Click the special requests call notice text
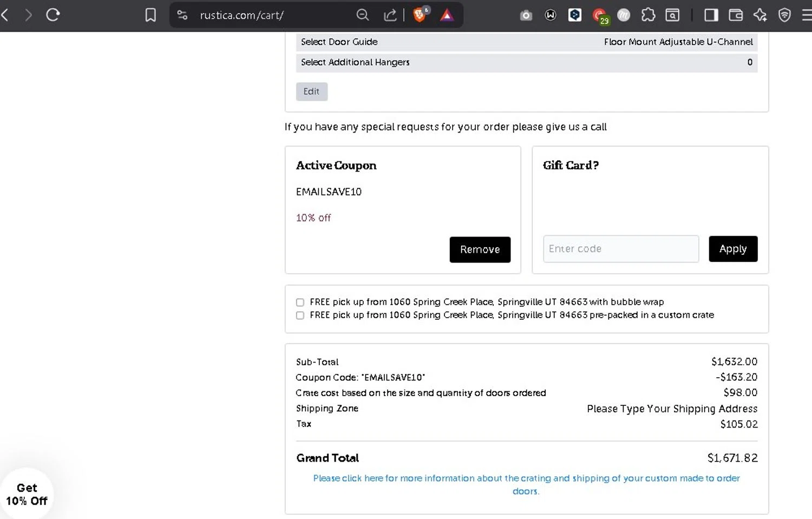Screen dimensions: 812x519 coord(446,127)
